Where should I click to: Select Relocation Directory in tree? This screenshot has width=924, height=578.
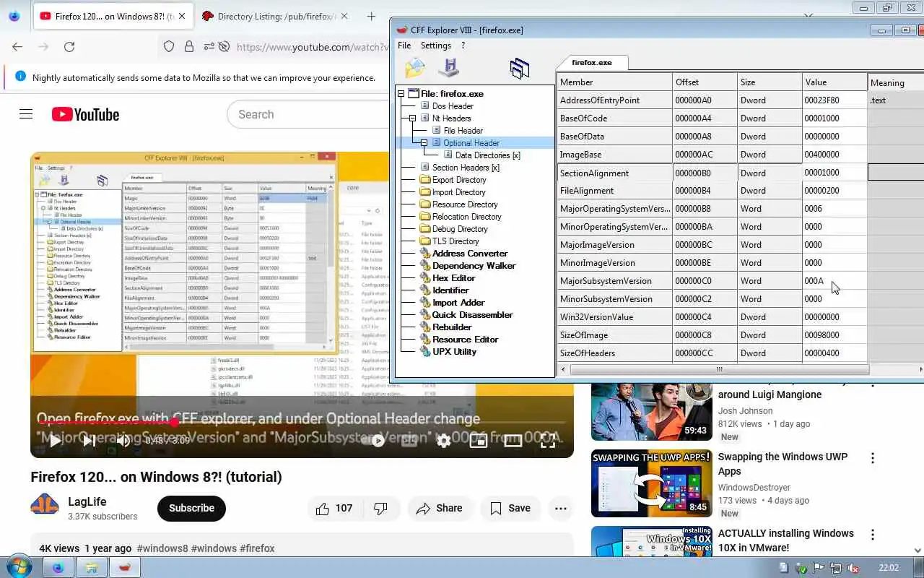point(466,217)
